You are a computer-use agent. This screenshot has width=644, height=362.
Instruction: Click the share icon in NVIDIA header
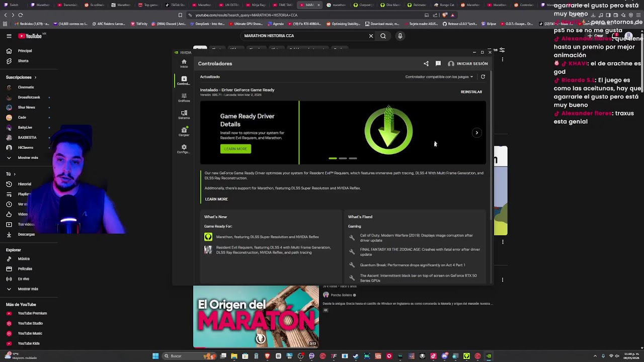tap(426, 64)
